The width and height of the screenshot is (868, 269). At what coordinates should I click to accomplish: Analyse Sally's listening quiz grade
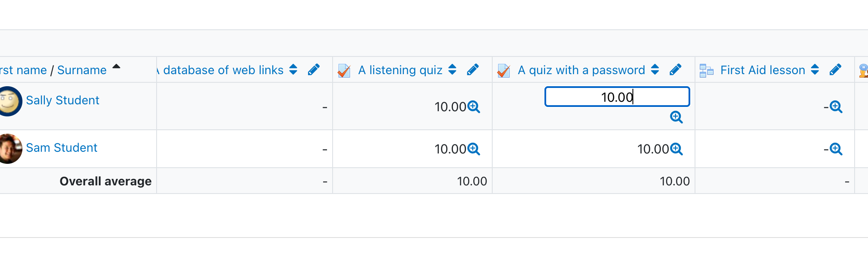click(474, 106)
